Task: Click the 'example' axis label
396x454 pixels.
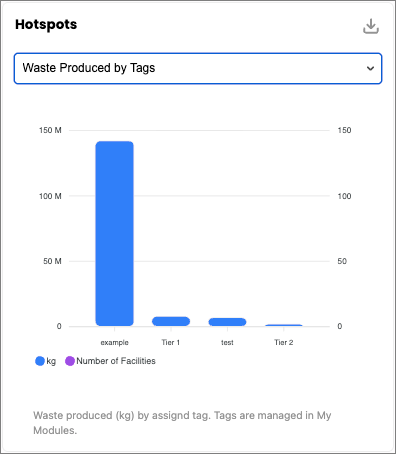Action: point(114,342)
